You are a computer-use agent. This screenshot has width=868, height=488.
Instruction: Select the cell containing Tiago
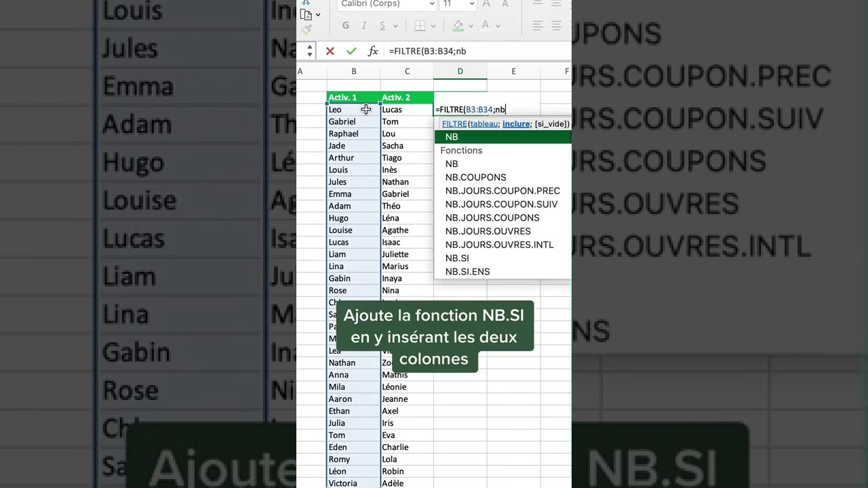point(407,158)
